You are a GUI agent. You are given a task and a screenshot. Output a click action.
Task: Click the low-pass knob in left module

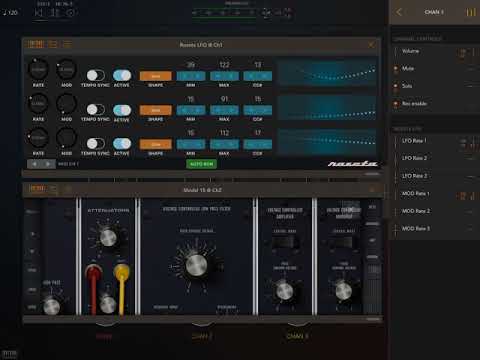[52, 306]
